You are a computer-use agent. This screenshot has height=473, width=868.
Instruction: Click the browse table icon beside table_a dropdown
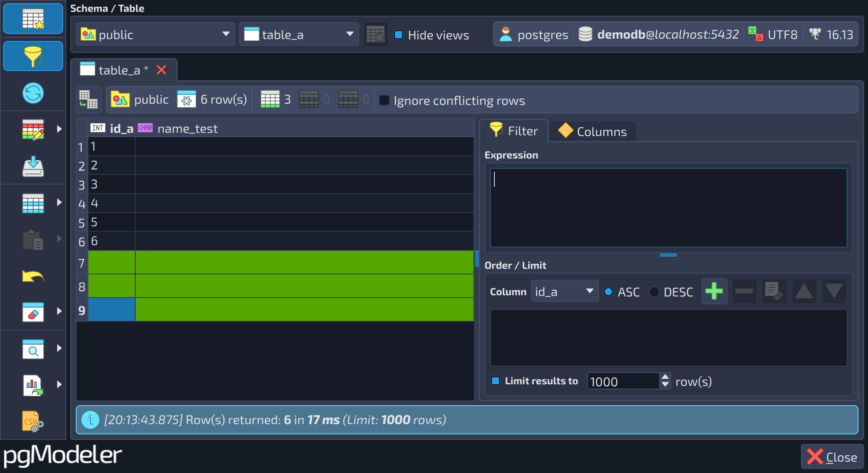pos(376,35)
